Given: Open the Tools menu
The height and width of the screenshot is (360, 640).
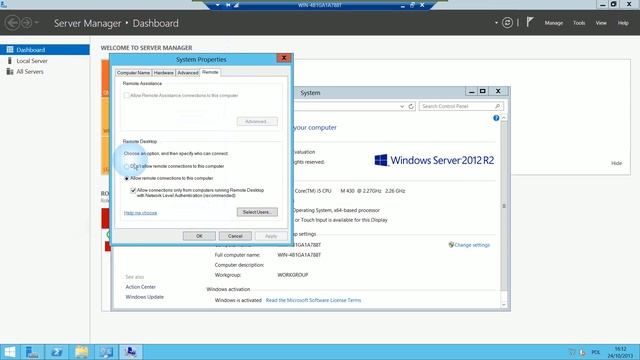Looking at the screenshot, I should [579, 23].
